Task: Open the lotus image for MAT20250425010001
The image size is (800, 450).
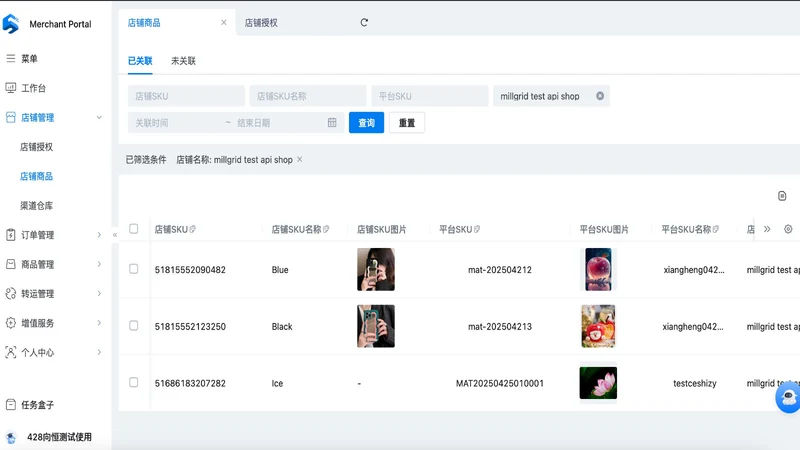Action: tap(598, 383)
